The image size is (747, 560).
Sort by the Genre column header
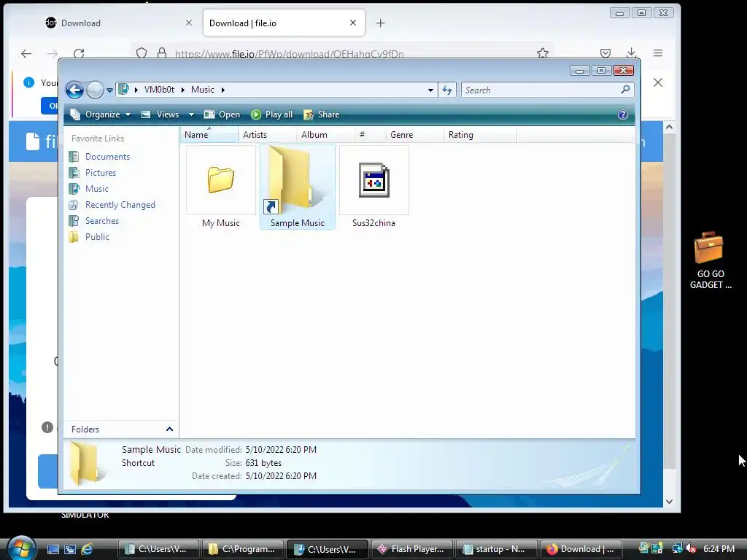[x=414, y=135]
